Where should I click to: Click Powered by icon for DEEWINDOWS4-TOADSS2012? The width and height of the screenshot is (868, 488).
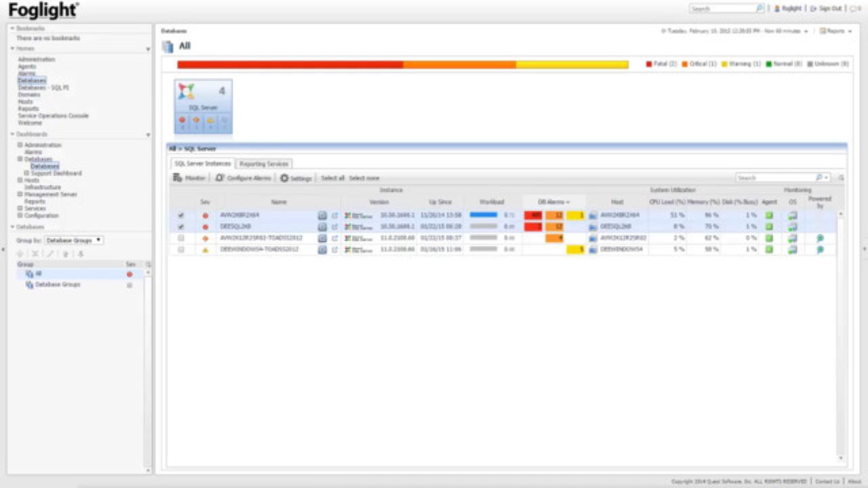click(x=819, y=249)
